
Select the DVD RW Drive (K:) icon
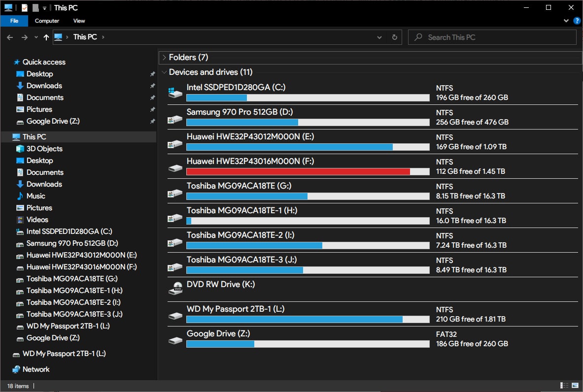point(175,289)
